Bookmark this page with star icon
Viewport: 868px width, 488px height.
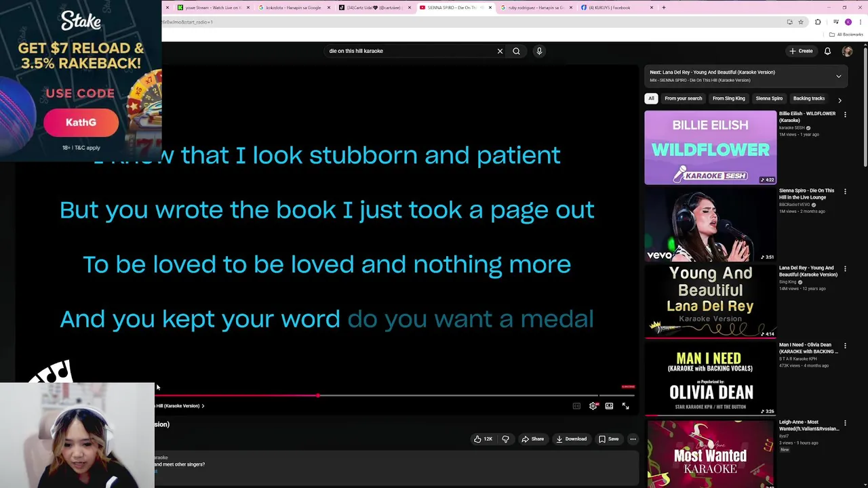(801, 22)
